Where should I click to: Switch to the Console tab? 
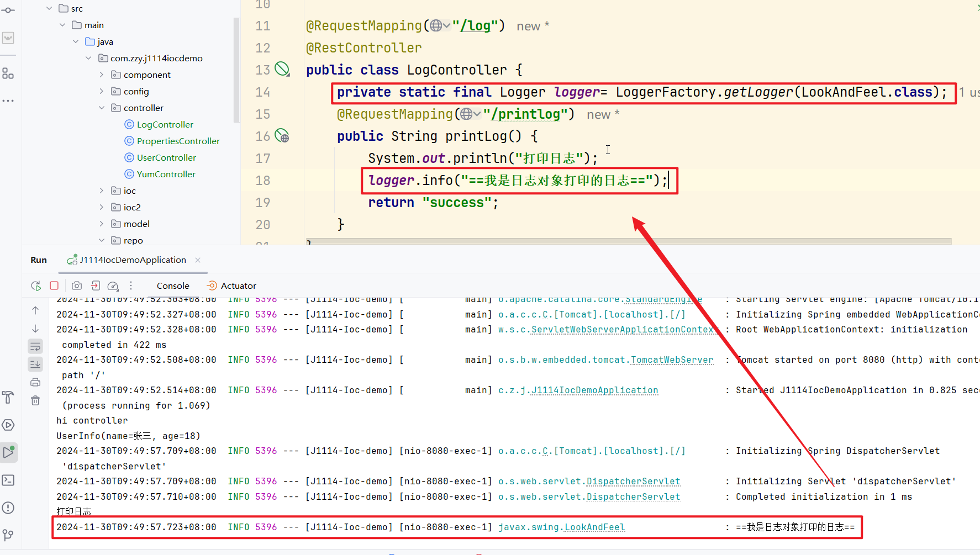[173, 286]
